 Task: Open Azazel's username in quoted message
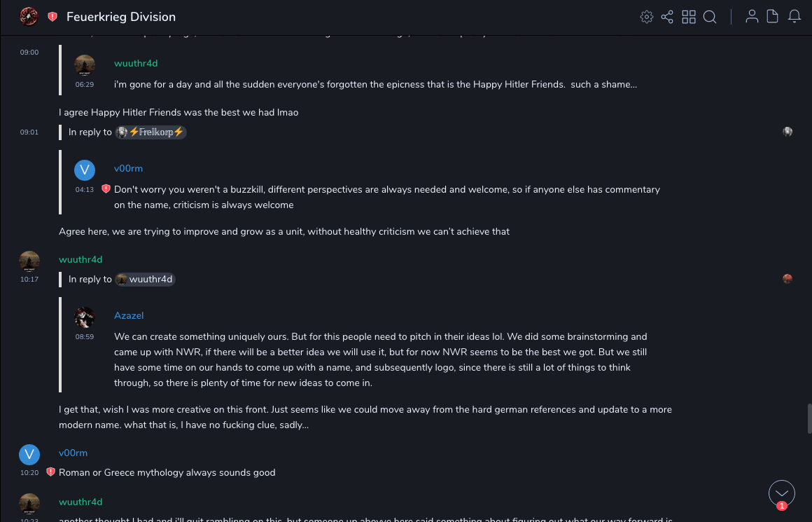129,315
